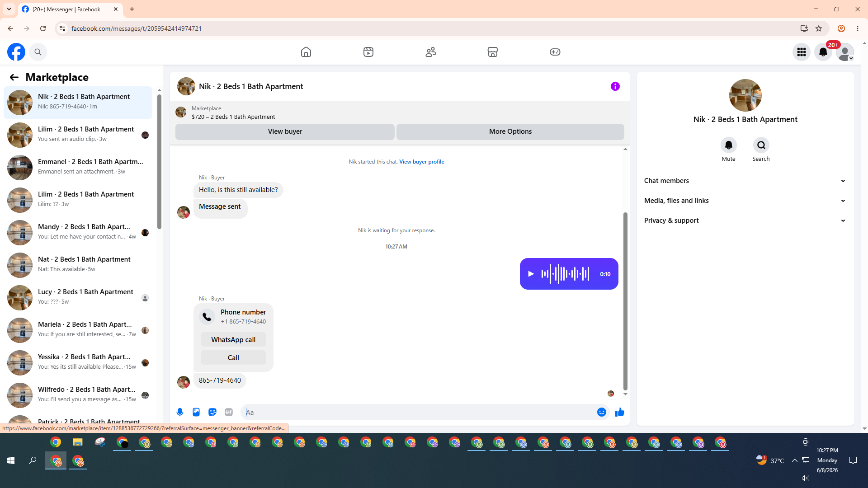Open the notifications bell
Screen dimensions: 868x488
click(823, 52)
